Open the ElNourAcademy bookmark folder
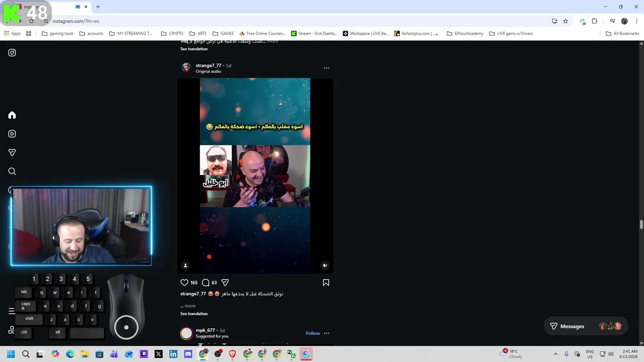This screenshot has height=362, width=644. [465, 34]
